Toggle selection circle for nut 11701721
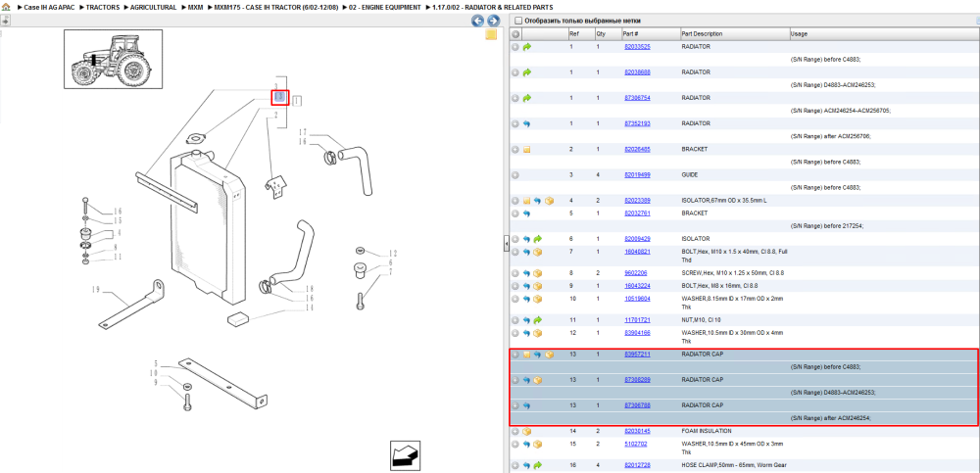This screenshot has width=980, height=473. click(x=515, y=320)
